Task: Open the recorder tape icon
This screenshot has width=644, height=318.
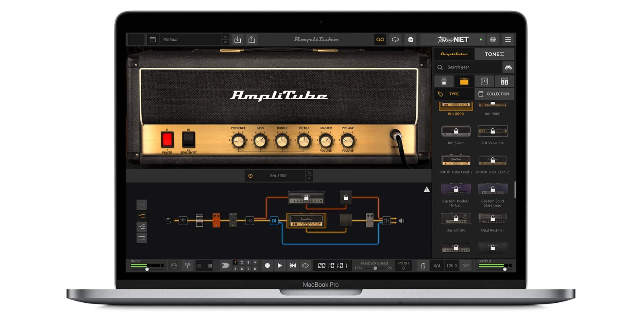Action: click(380, 39)
